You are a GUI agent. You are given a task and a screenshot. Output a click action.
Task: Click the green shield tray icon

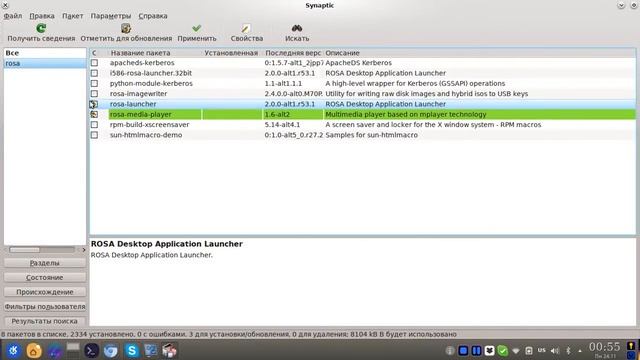[502, 351]
